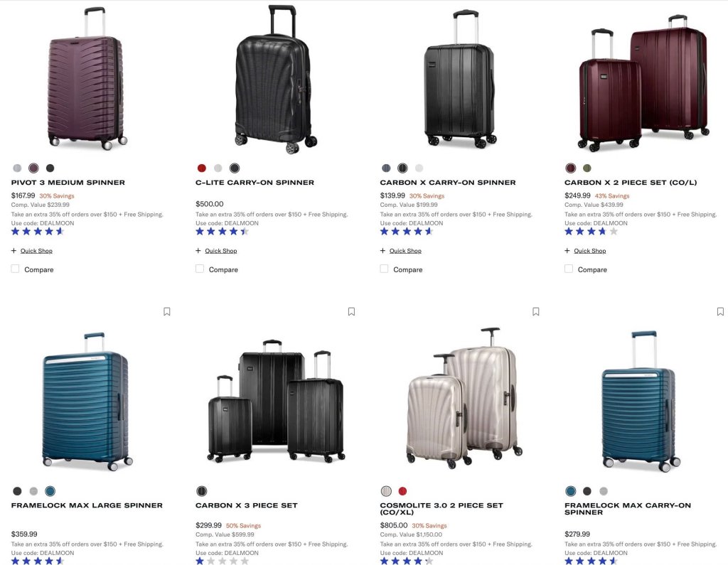
Task: View star rating for Pivot 3 Medium Spinner
Action: click(38, 232)
